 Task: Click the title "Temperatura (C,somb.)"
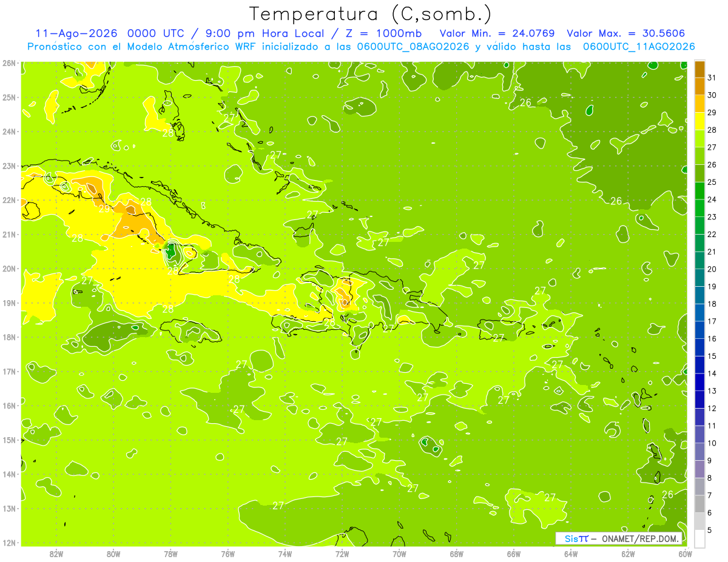click(x=370, y=15)
